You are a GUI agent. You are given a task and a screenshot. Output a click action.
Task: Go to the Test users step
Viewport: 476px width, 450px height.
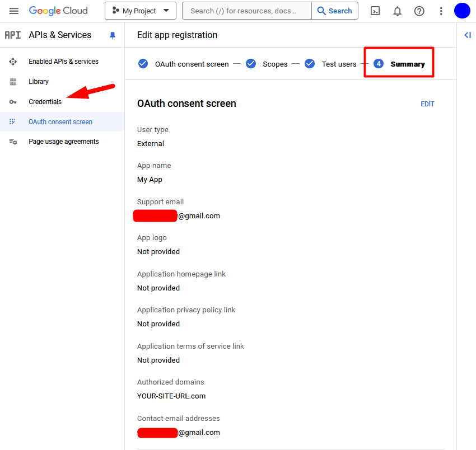coord(339,64)
